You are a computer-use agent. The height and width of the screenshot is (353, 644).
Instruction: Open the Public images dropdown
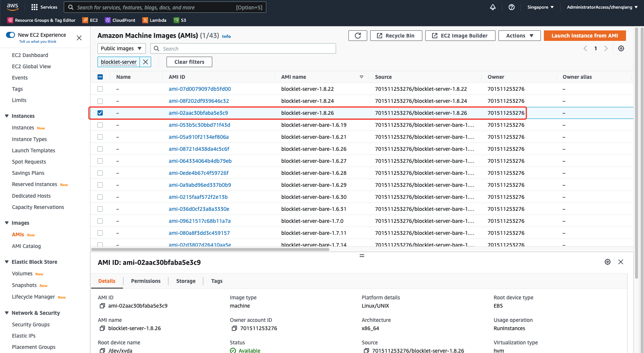click(x=121, y=48)
